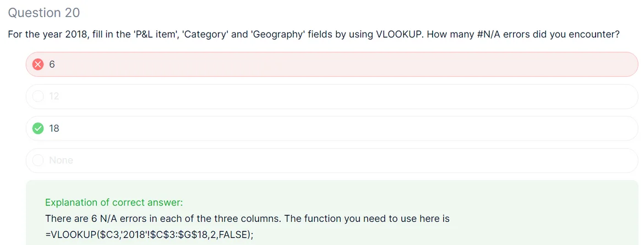Click the correct answer row containing 18
The image size is (644, 245).
click(331, 129)
